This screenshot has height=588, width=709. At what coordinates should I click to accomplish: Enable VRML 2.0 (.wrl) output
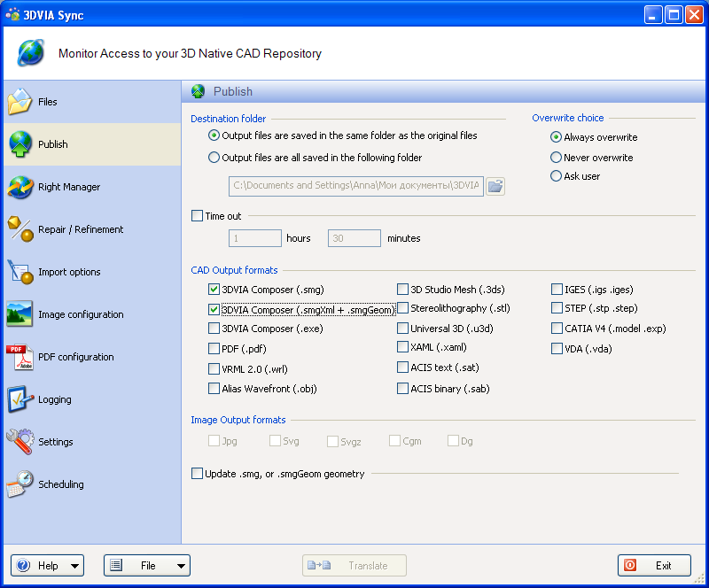(x=214, y=368)
